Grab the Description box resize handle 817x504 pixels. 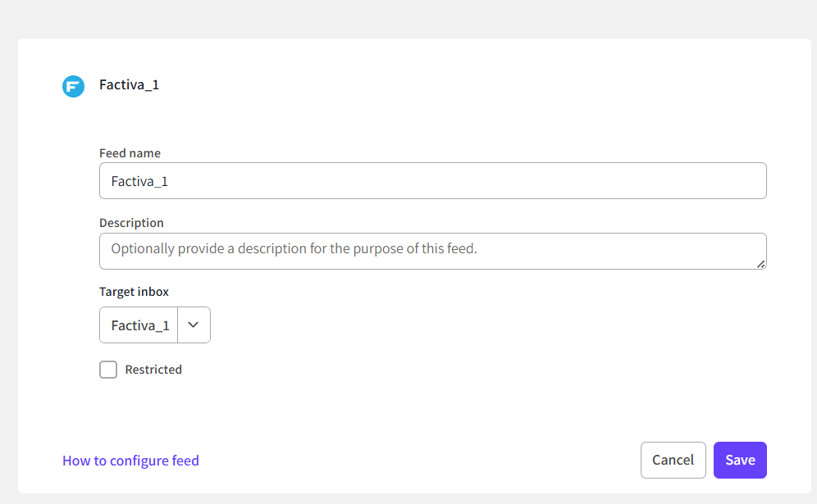point(761,264)
